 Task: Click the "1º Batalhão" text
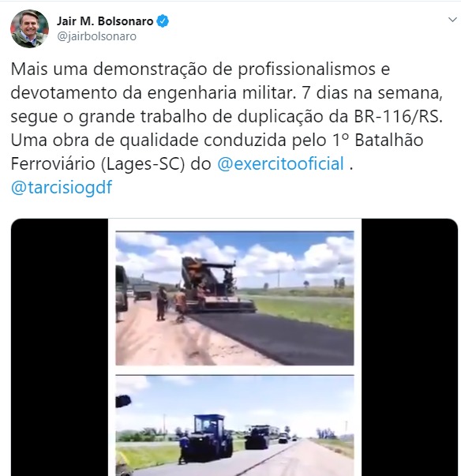377,141
